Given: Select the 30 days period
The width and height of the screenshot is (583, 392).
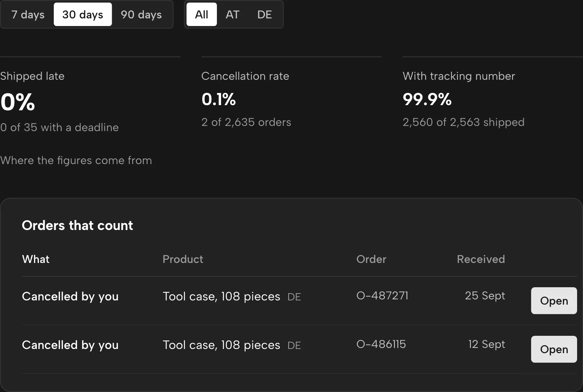Looking at the screenshot, I should 83,15.
